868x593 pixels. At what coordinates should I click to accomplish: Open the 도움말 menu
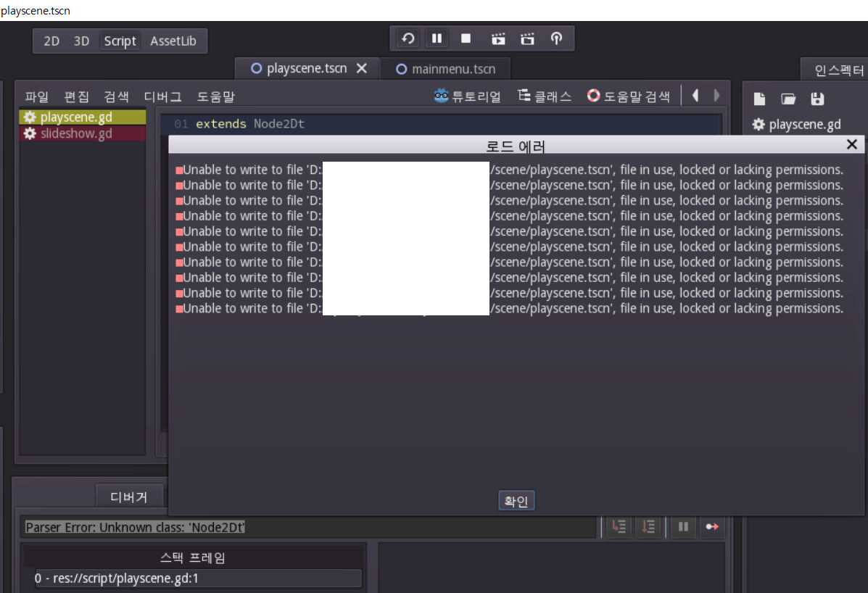point(216,97)
